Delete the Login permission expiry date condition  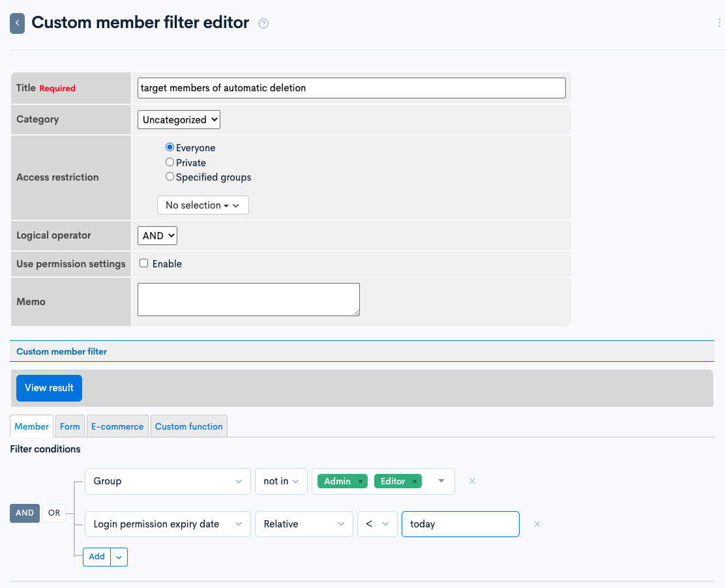tap(537, 523)
